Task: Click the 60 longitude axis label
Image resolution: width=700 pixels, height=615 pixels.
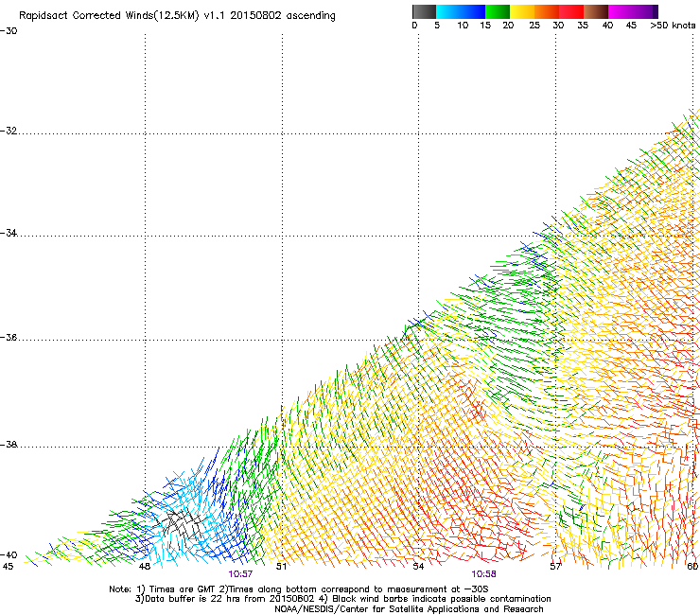Action: 692,567
